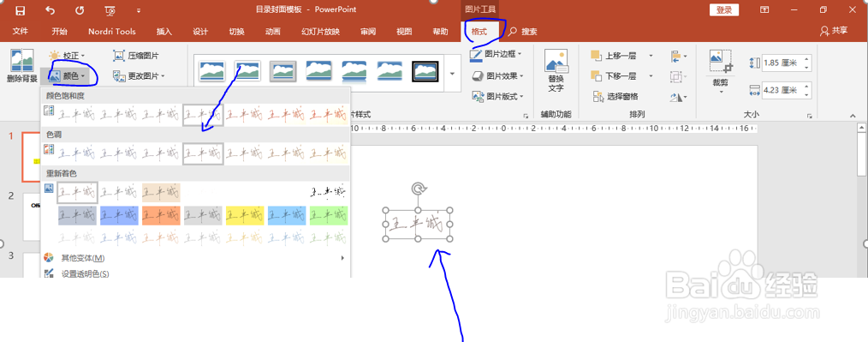Toggle the 颜色 color dropdown
Viewport: 868px width, 342px height.
68,76
